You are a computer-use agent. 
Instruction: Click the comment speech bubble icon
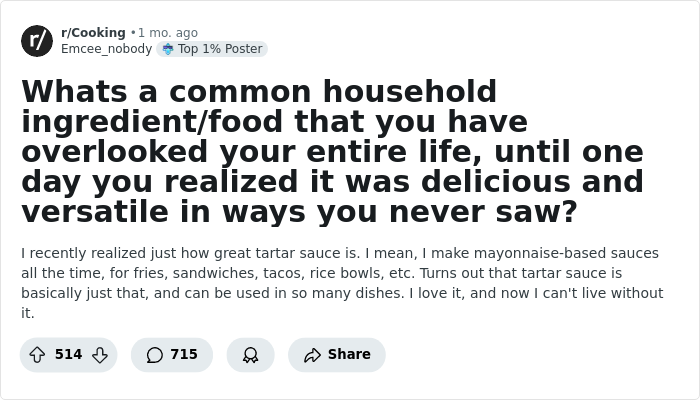pyautogui.click(x=154, y=355)
